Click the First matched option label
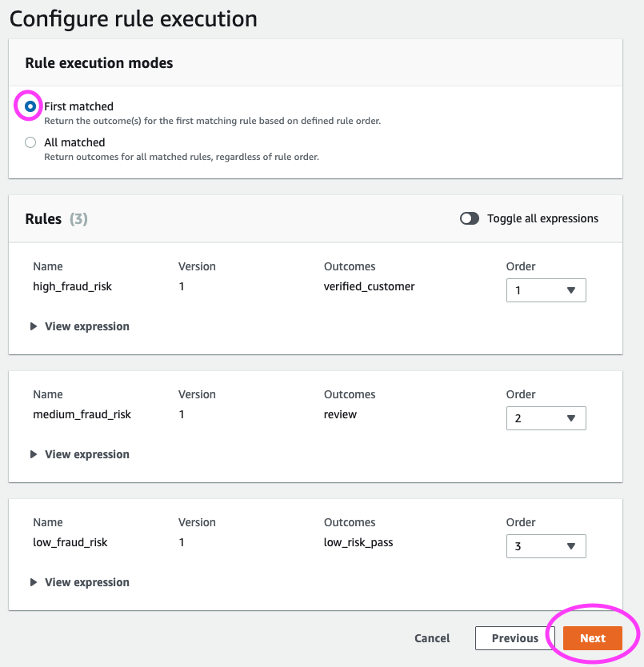The width and height of the screenshot is (644, 667). coord(78,106)
